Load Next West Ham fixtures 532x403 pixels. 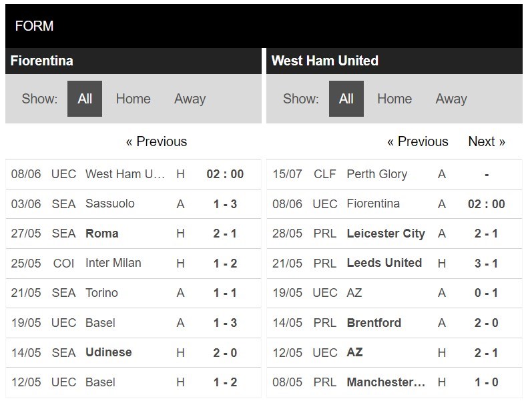[x=487, y=141]
